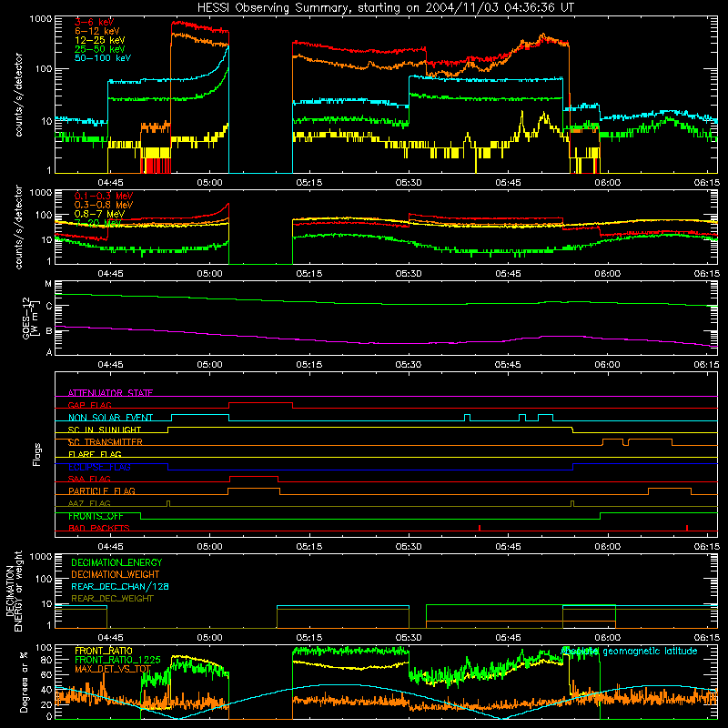Click the DECIMATION ENERGY or weight axis label

coord(14,591)
